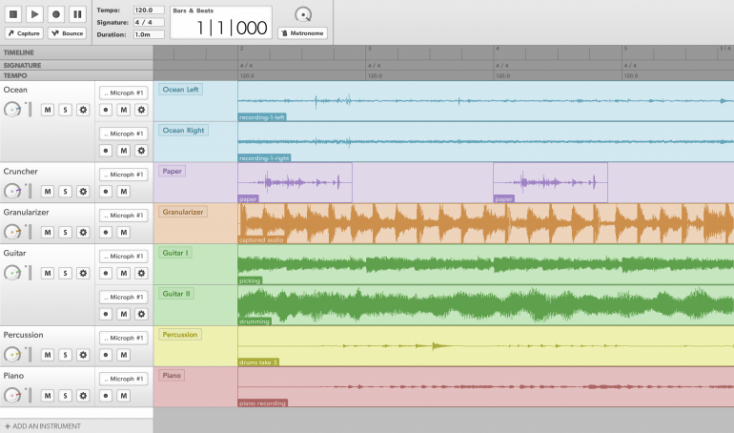
Task: Open Microph #1 dropdown on Percussion track
Action: click(124, 338)
